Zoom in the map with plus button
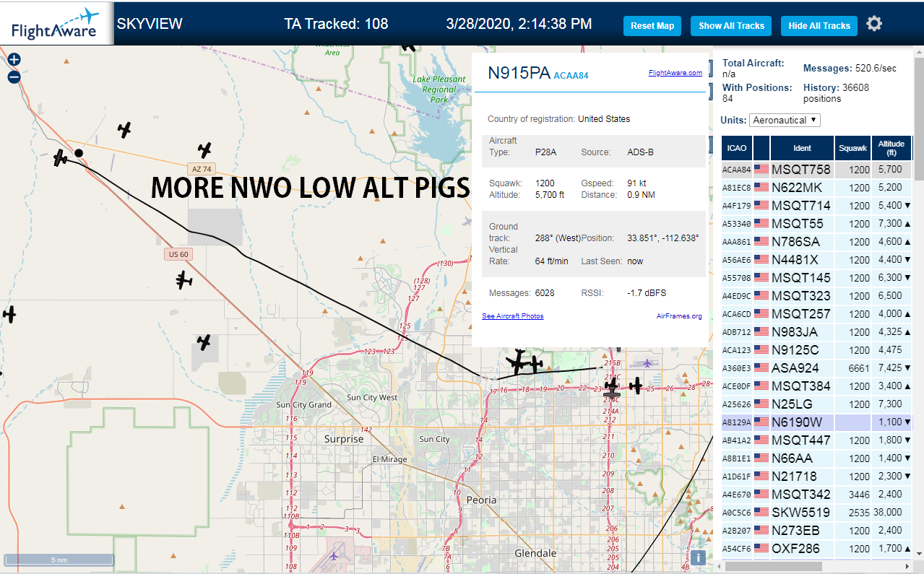The width and height of the screenshot is (924, 574). [x=14, y=60]
